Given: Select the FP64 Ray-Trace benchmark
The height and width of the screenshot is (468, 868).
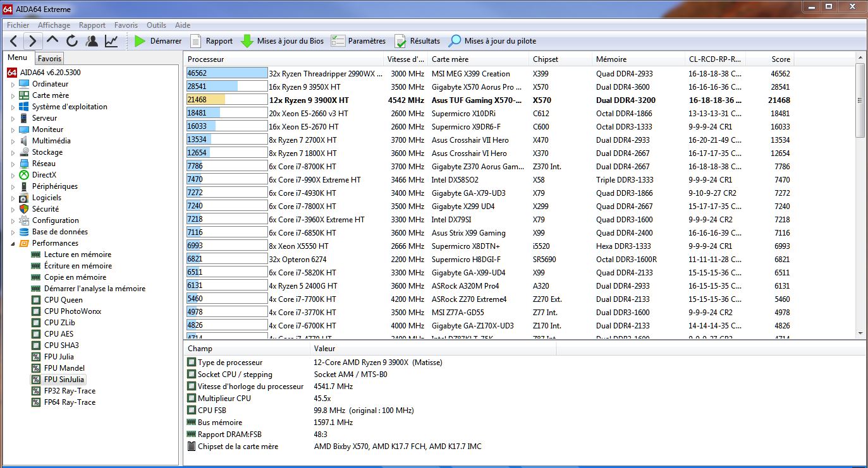Looking at the screenshot, I should click(x=70, y=402).
